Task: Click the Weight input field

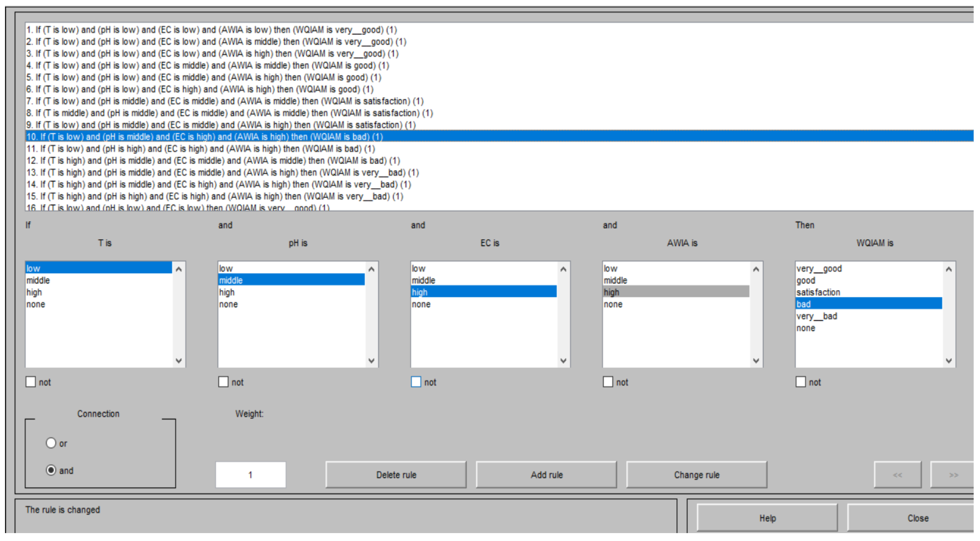Action: (250, 475)
